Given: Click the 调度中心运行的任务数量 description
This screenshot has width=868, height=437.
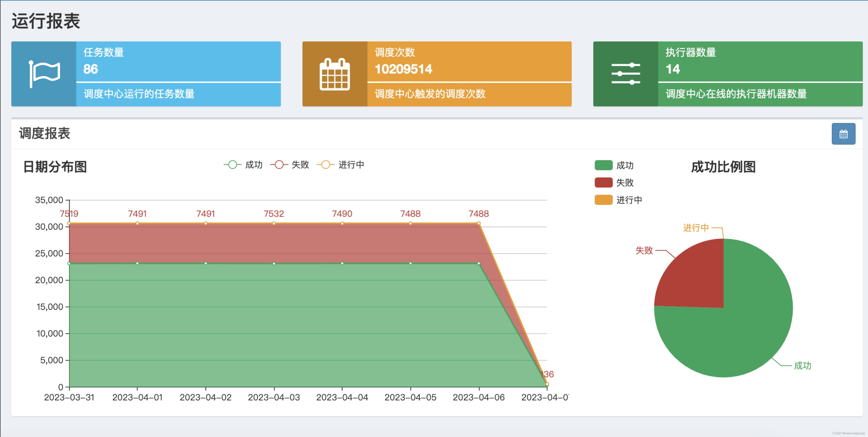Looking at the screenshot, I should click(x=139, y=94).
